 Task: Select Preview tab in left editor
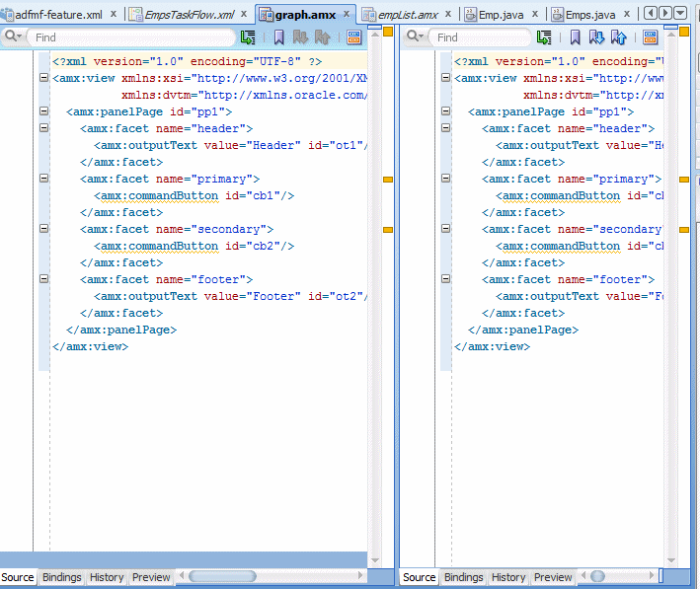click(151, 577)
